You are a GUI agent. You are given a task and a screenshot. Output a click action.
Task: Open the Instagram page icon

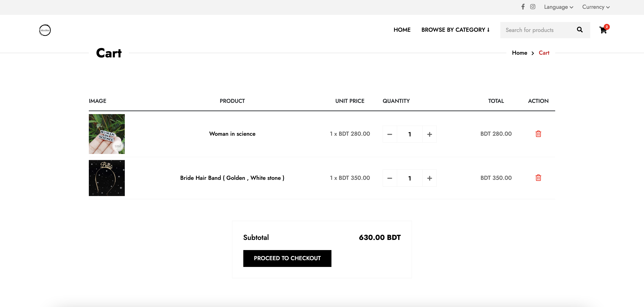[533, 7]
